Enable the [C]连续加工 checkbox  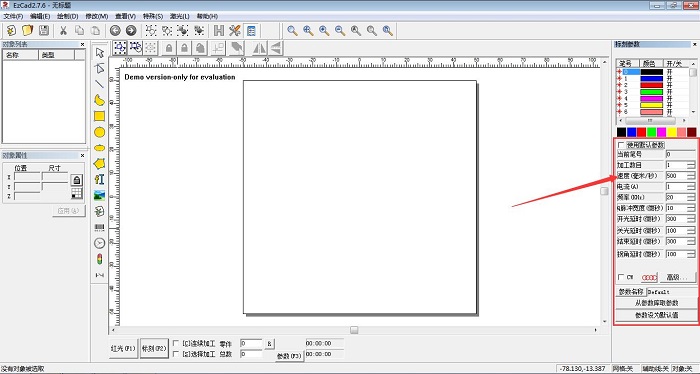click(176, 343)
